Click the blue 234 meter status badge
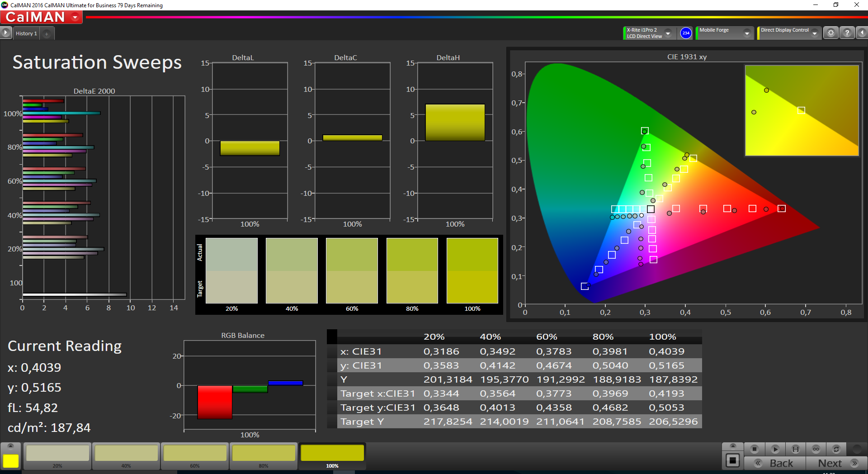Screen dimensions: 868x474 click(686, 33)
